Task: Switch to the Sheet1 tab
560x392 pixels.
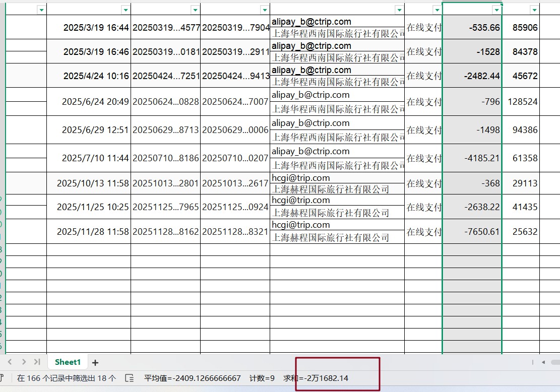Action: point(68,362)
